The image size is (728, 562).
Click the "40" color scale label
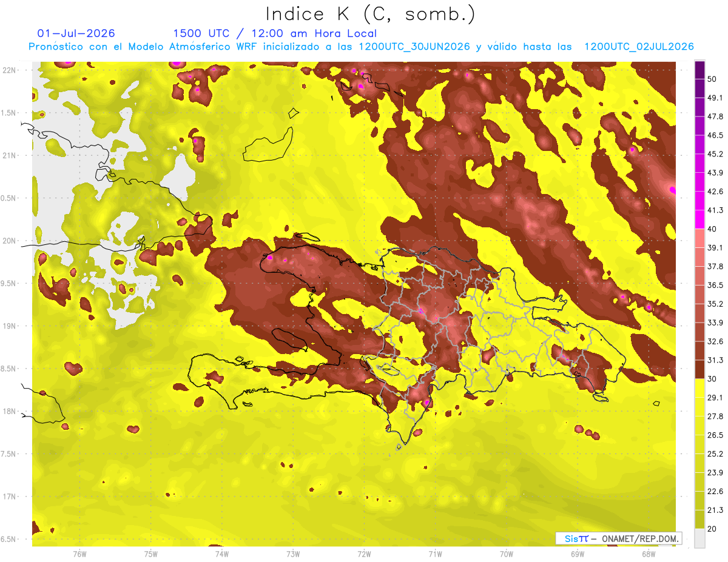[713, 229]
